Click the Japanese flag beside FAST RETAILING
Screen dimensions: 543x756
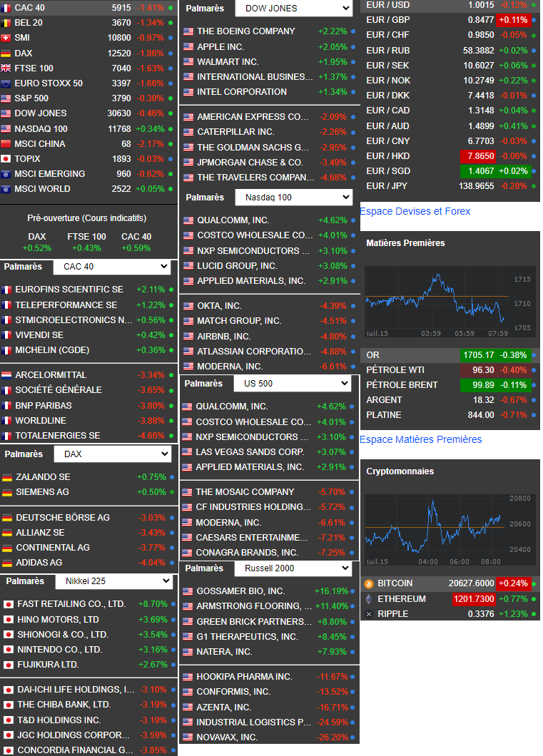pyautogui.click(x=8, y=604)
